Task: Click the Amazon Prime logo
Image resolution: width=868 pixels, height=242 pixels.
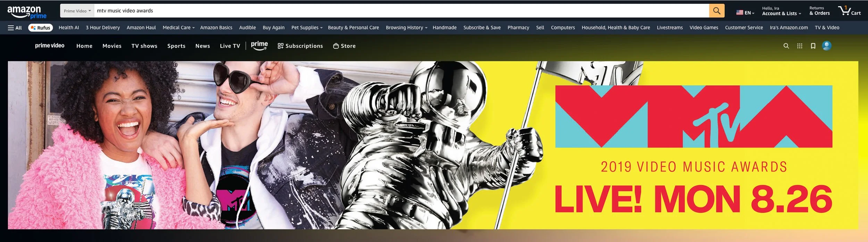Action: (x=27, y=12)
